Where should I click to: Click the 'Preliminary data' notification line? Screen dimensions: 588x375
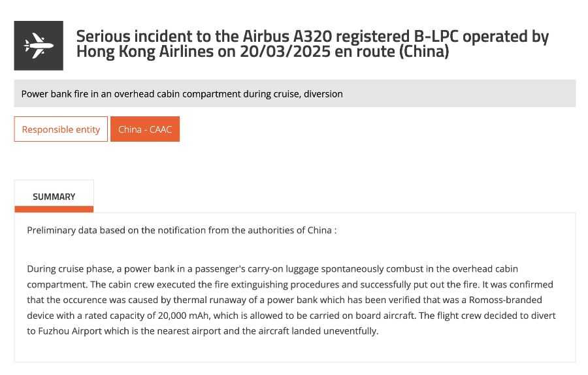(x=182, y=230)
